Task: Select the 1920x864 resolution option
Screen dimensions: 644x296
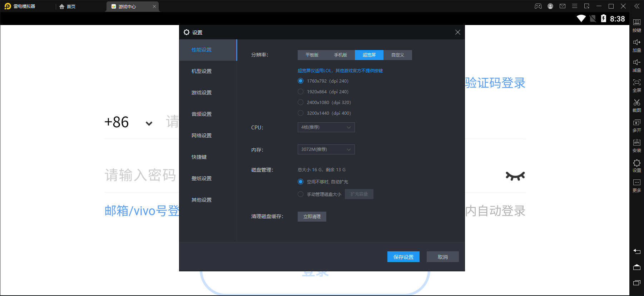Action: (x=301, y=92)
